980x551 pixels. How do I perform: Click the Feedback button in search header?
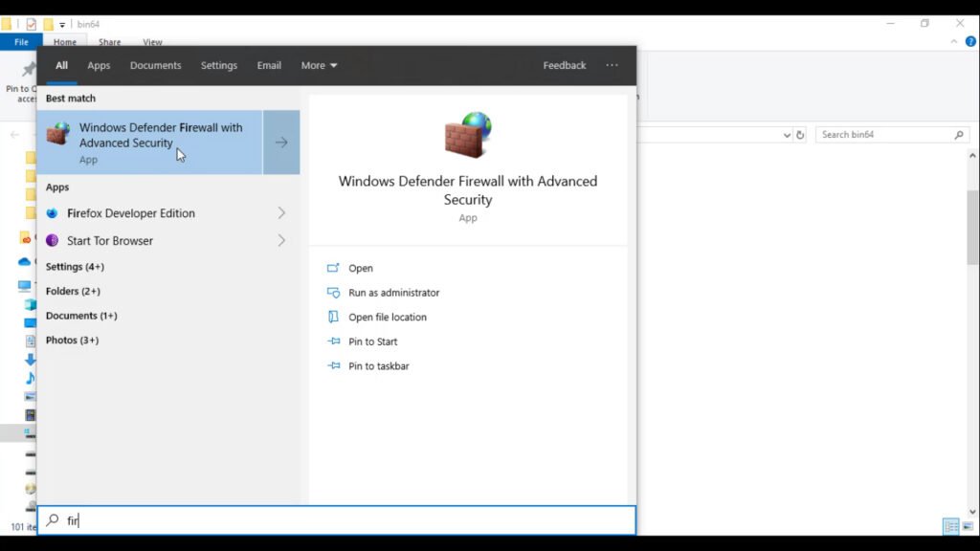point(565,65)
